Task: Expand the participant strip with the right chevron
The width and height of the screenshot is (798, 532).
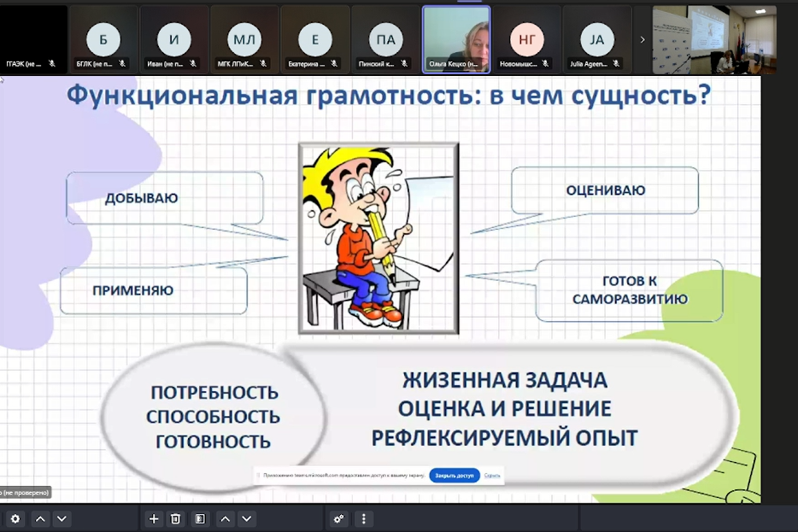Action: click(643, 39)
